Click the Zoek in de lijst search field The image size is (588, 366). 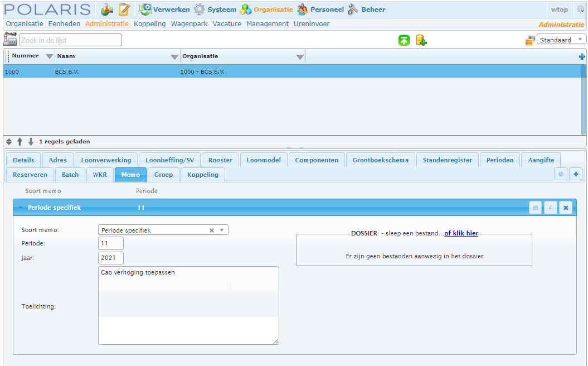[70, 40]
